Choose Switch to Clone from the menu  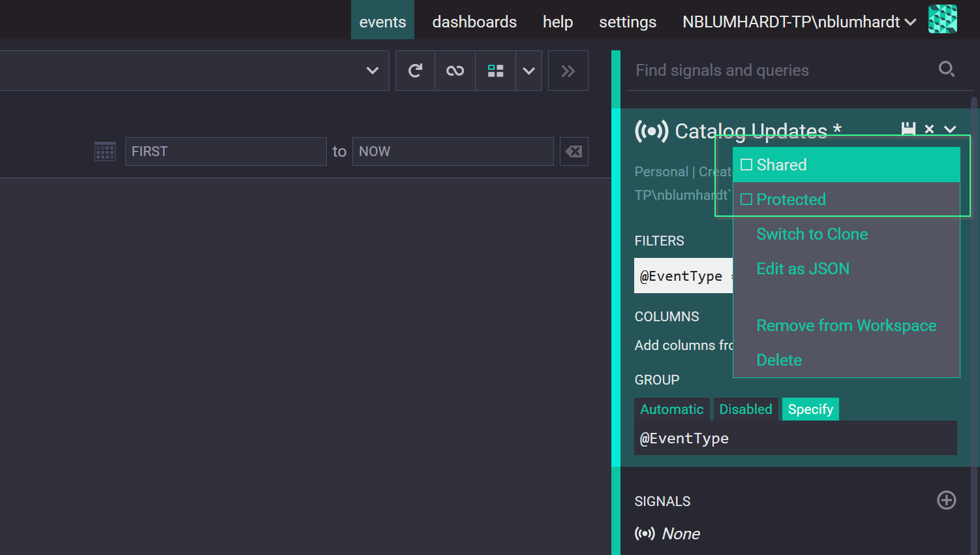point(812,234)
